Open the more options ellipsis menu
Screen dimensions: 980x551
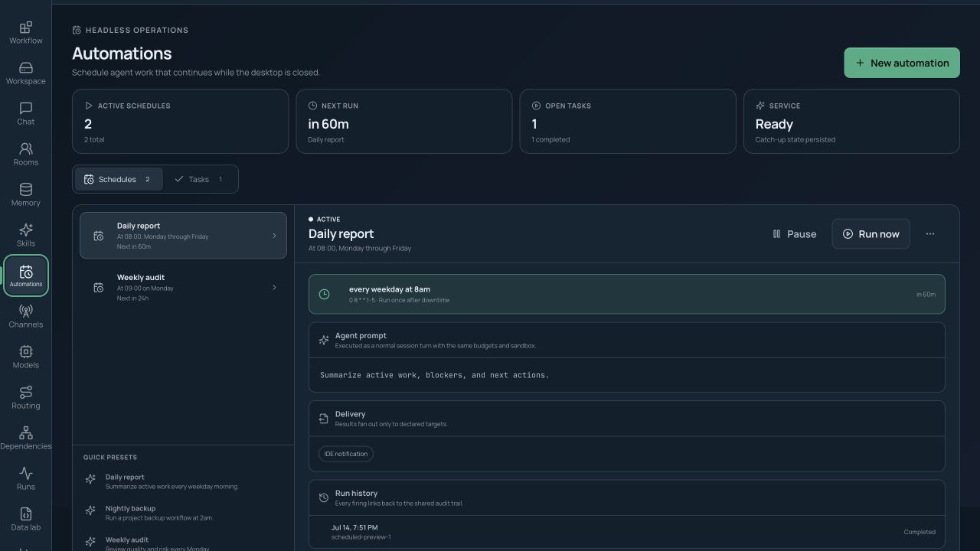930,234
